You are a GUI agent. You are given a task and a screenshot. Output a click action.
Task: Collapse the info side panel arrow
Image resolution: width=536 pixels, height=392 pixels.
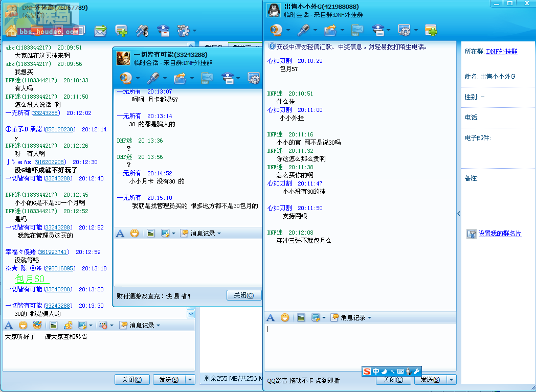pyautogui.click(x=459, y=214)
